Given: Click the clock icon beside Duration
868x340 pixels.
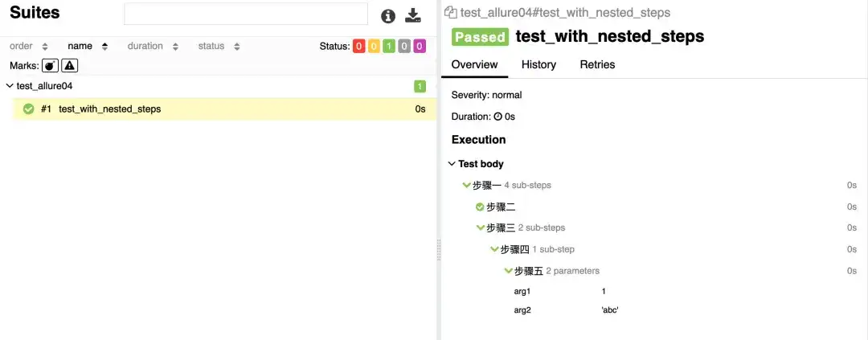Looking at the screenshot, I should click(x=498, y=117).
